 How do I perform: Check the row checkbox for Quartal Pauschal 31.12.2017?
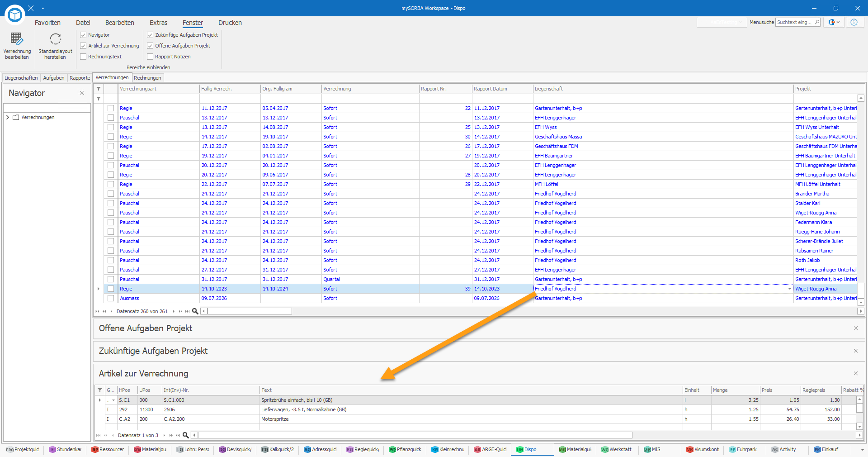click(x=111, y=279)
